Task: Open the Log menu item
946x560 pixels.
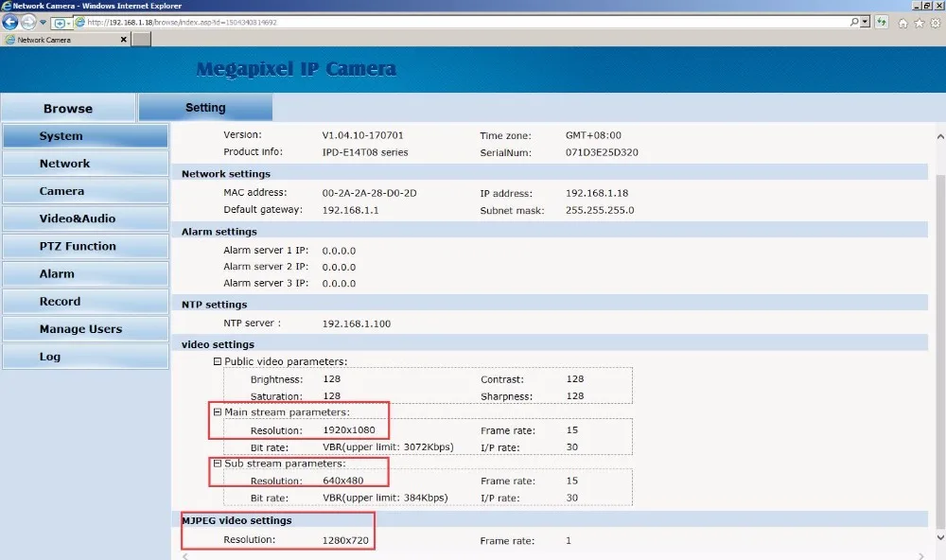Action: [85, 356]
